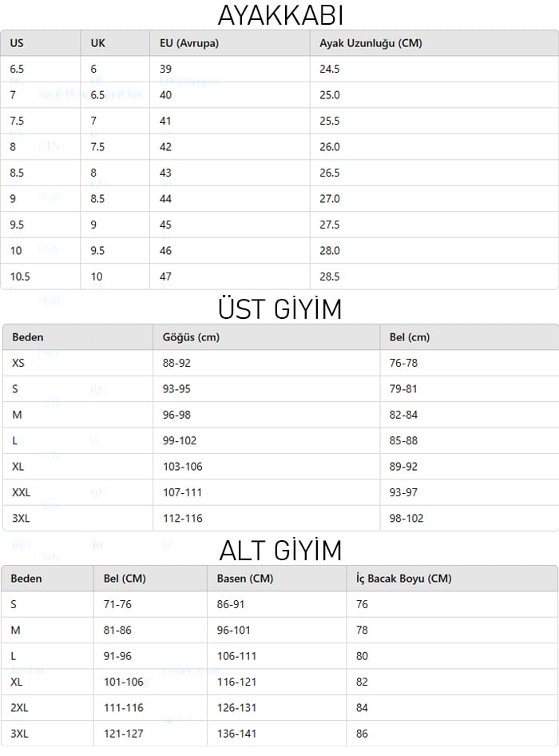Click the UK column header in shoe table

tap(97, 43)
